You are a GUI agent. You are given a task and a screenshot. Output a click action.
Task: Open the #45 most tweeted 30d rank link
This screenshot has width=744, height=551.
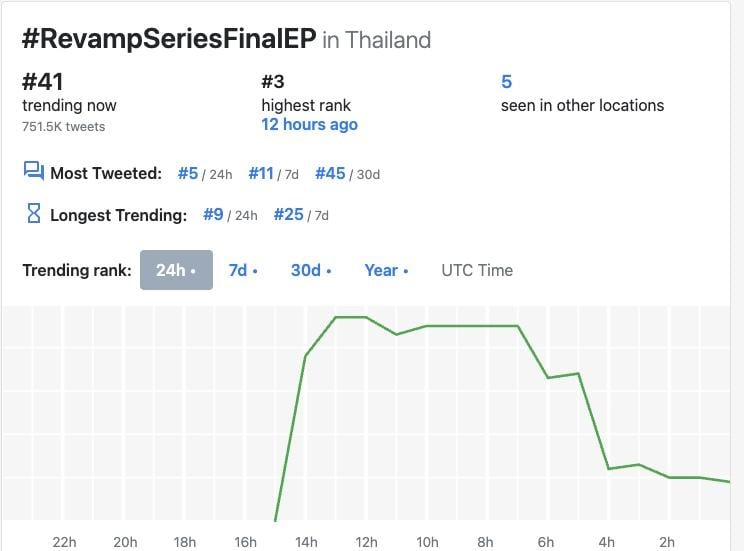[x=330, y=173]
